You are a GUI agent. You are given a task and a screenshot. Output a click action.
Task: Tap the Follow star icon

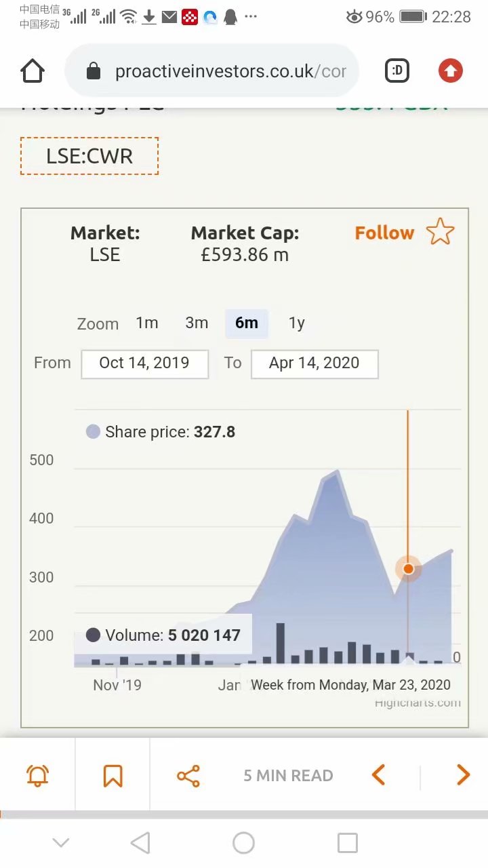pos(441,232)
